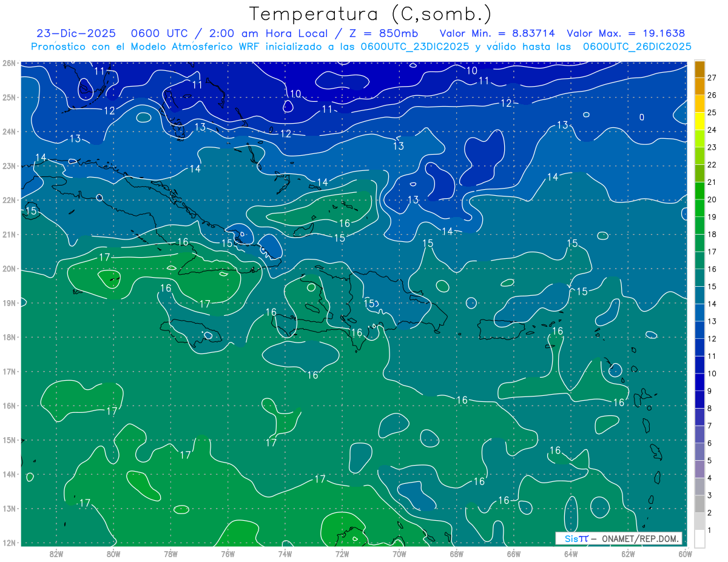Click the '74W' longitude axis label
Image resolution: width=728 pixels, height=562 pixels.
point(285,554)
